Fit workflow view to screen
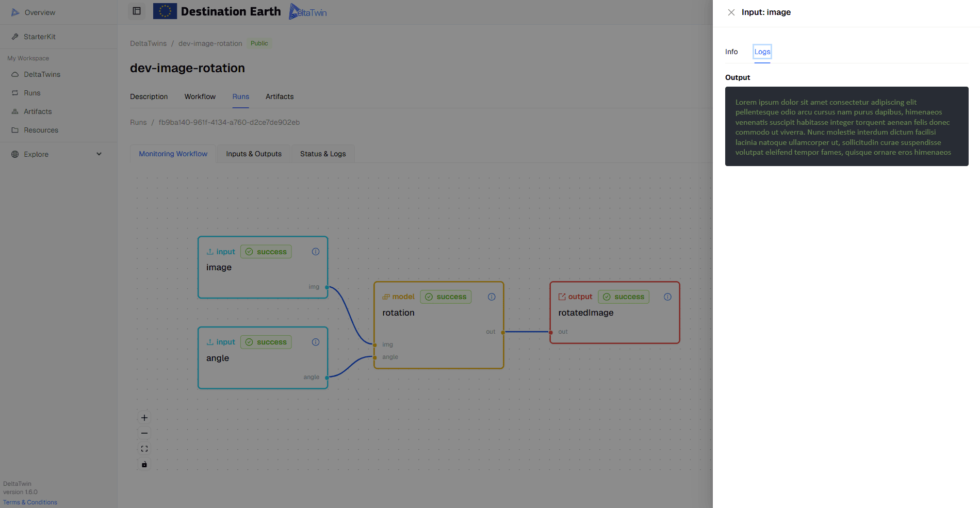980x508 pixels. pos(144,449)
